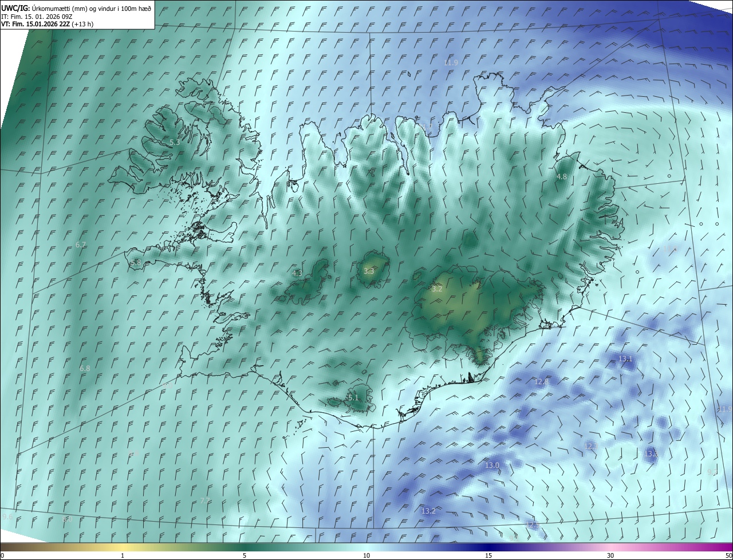Click the 50 tick on the color scale
Viewport: 733px width, 560px height.
click(x=728, y=555)
